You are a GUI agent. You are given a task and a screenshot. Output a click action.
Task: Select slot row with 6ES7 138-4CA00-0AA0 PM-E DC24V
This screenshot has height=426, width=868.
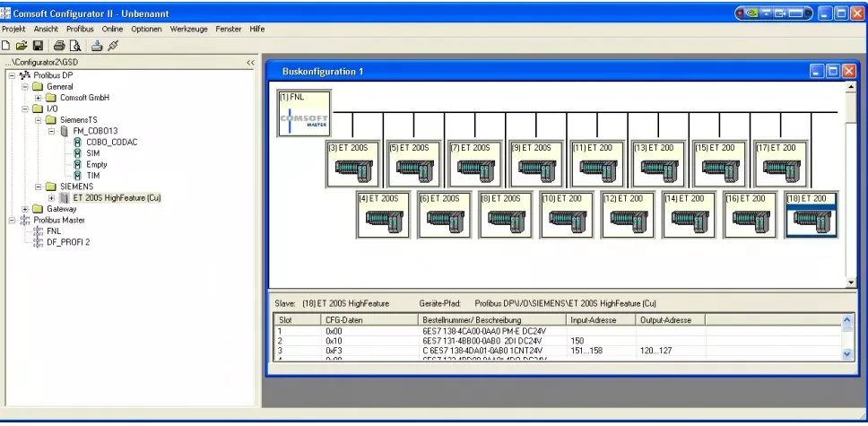click(x=558, y=331)
